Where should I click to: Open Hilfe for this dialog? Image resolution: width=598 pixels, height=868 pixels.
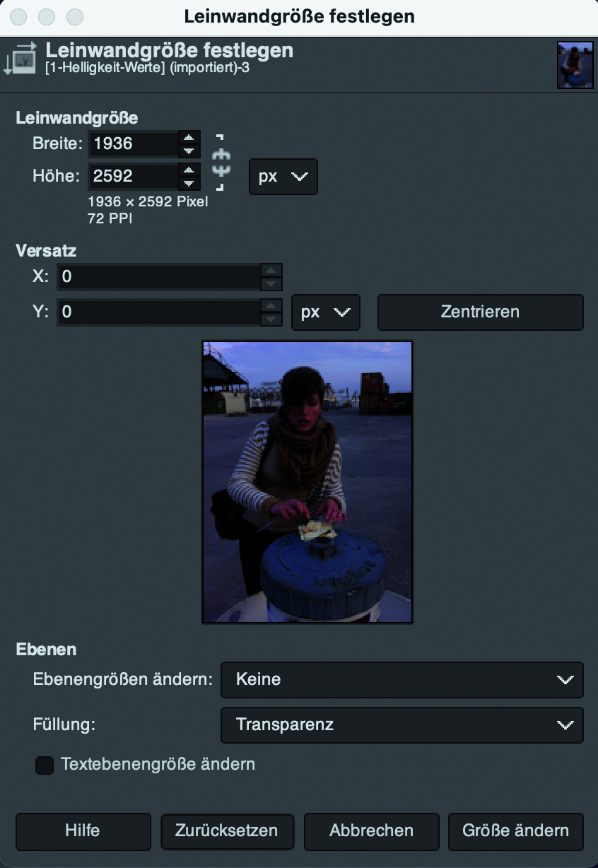pyautogui.click(x=83, y=831)
